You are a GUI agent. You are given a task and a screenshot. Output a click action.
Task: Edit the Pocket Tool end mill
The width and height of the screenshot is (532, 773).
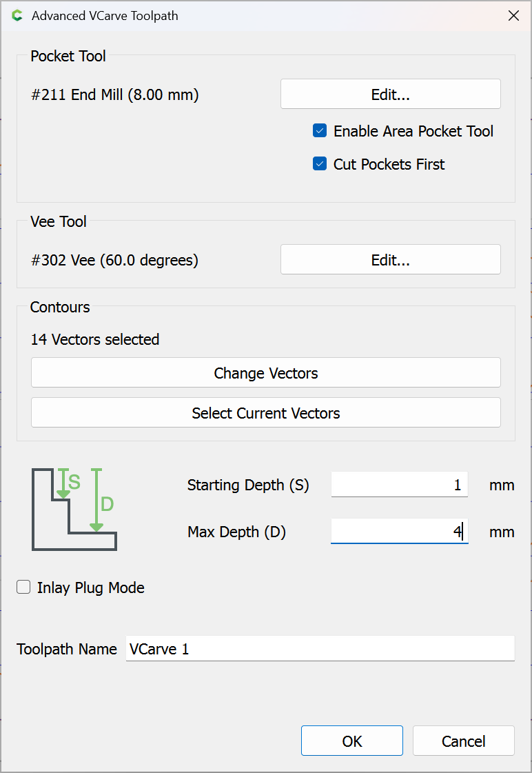tap(390, 94)
